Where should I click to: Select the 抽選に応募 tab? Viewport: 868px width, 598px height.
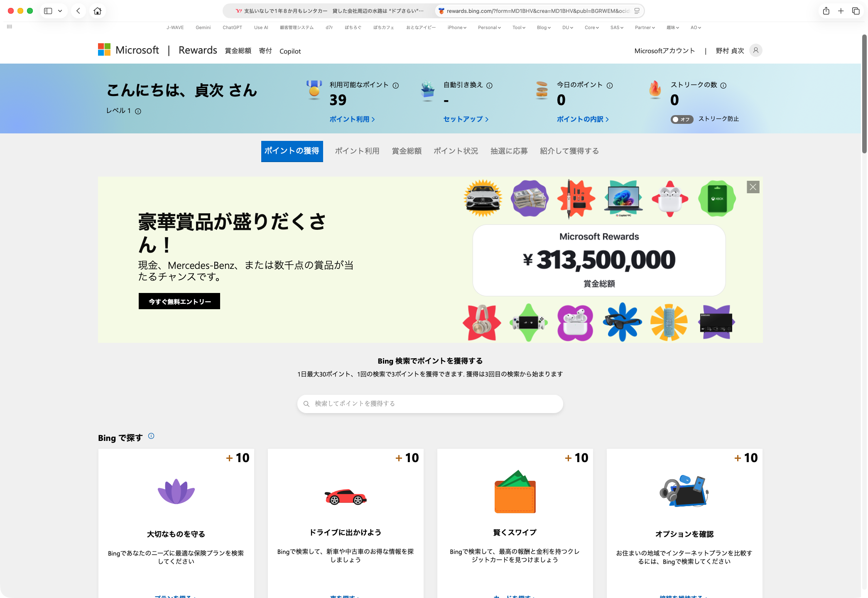click(x=509, y=151)
